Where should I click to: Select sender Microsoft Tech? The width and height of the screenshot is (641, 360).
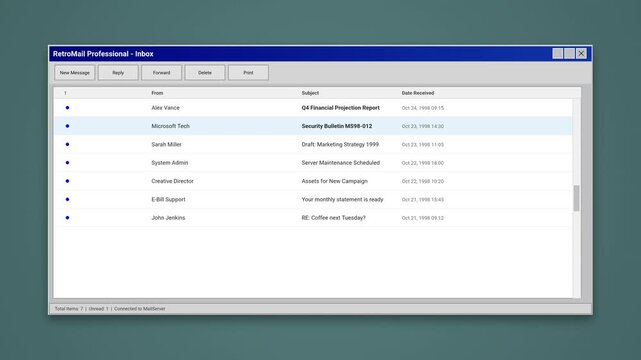(x=170, y=126)
